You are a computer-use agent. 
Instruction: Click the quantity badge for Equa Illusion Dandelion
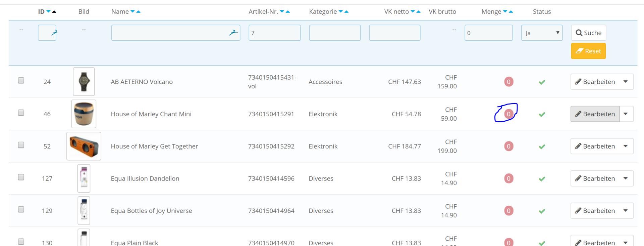[x=509, y=178]
